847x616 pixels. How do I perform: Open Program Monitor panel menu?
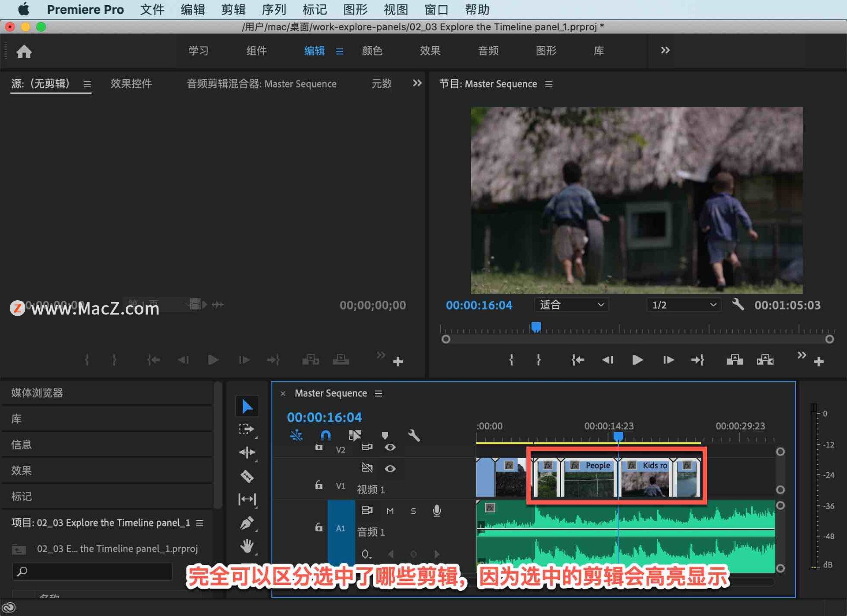[x=549, y=84]
